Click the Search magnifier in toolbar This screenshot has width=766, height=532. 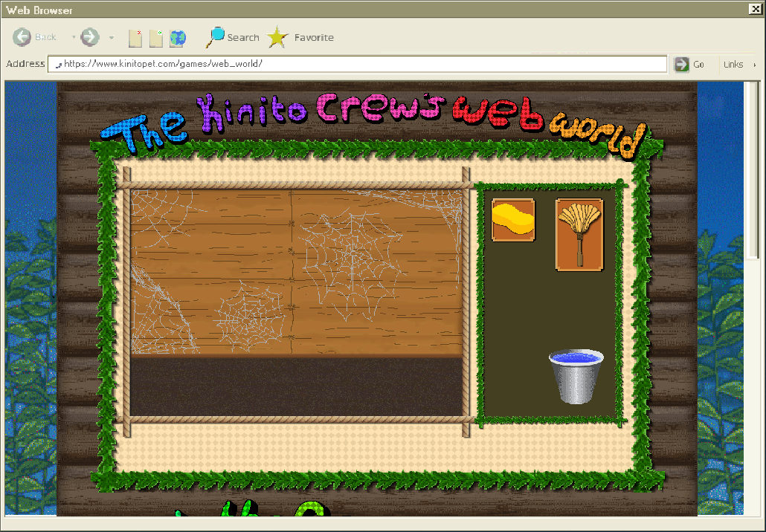pos(216,37)
